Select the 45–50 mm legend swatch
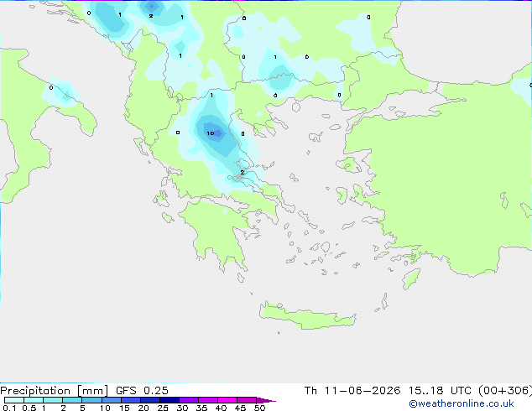The height and width of the screenshot is (411, 532). pos(247,400)
